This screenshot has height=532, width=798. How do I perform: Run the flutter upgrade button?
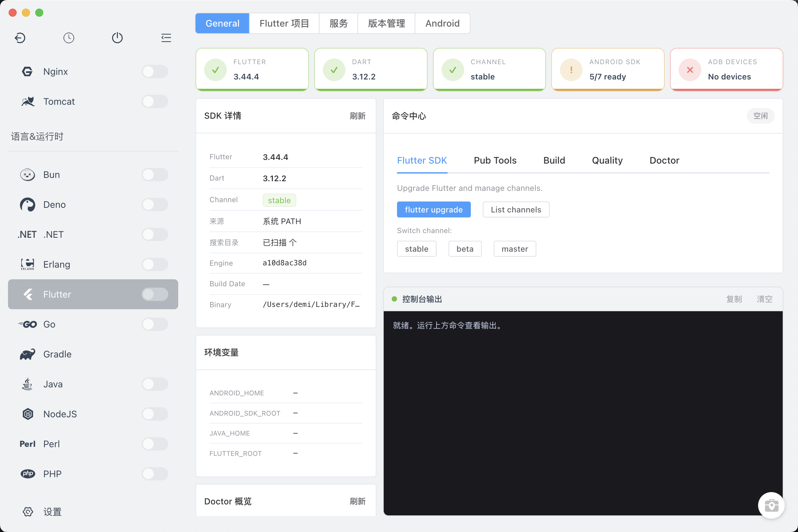[434, 210]
